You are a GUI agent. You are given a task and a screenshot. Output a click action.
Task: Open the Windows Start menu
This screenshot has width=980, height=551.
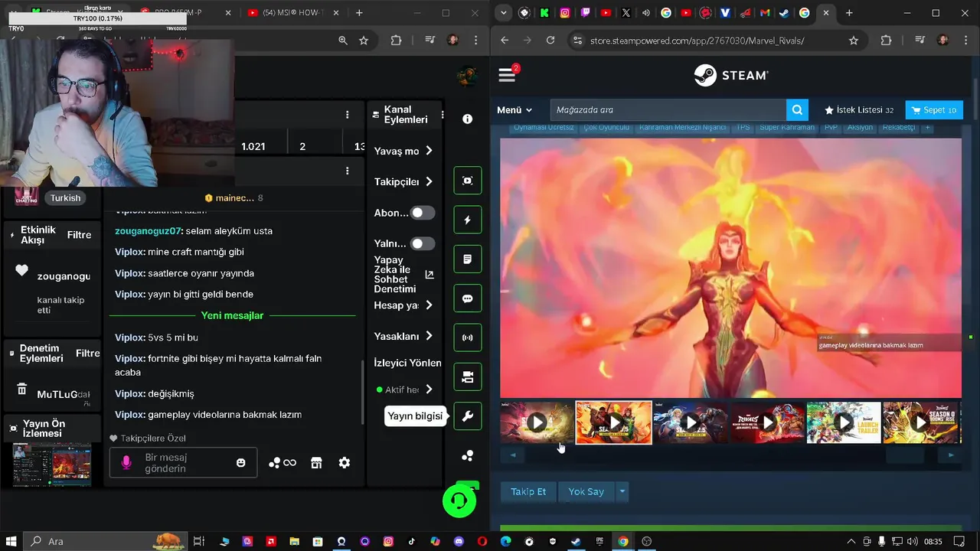(11, 541)
